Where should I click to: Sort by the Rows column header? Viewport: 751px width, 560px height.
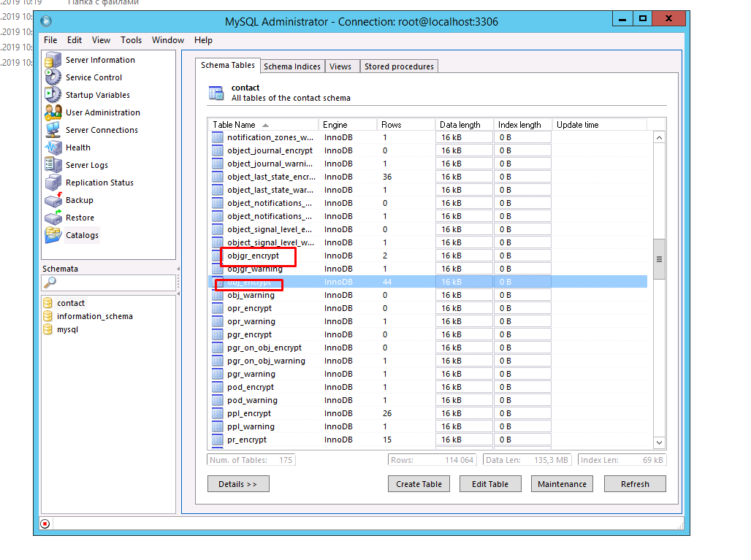point(406,125)
